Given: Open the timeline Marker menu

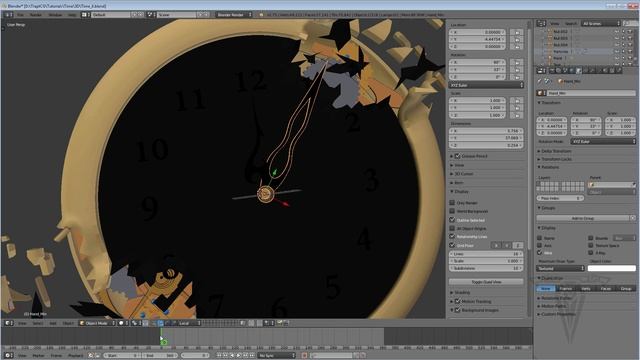Looking at the screenshot, I should [38, 356].
